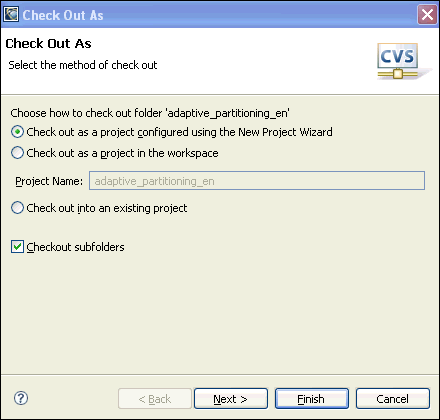The image size is (440, 420).
Task: Choose the project in the workspace radio button
Action: 17,153
